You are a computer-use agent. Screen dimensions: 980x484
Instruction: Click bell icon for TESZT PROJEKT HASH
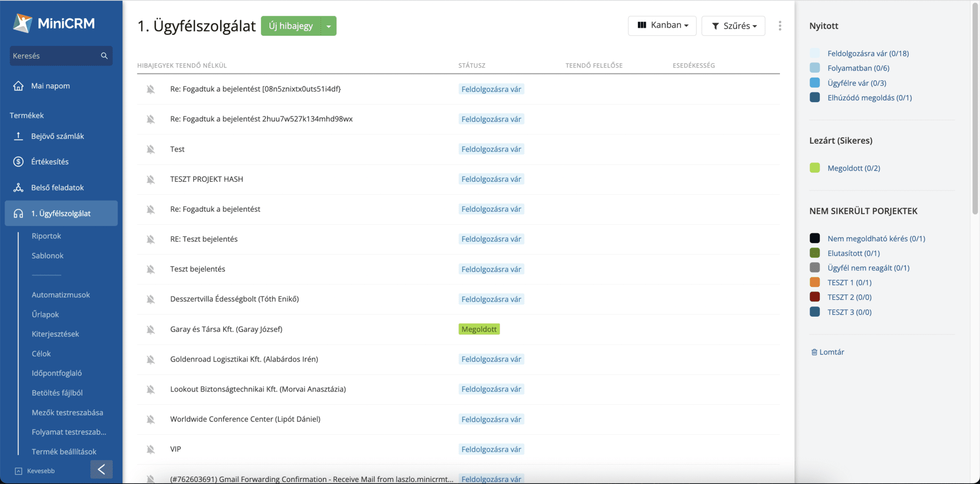(151, 179)
